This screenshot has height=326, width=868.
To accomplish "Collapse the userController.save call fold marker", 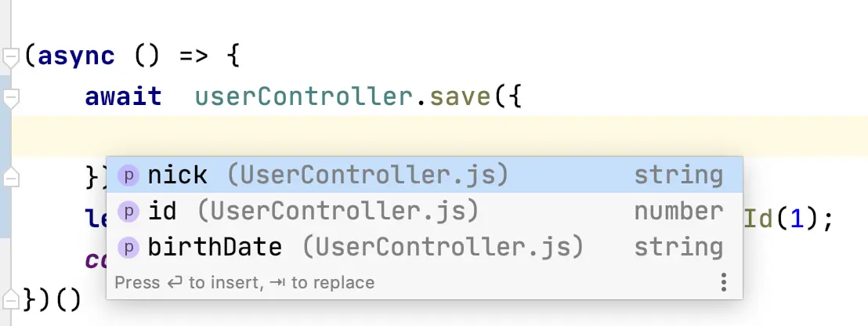I will (11, 98).
